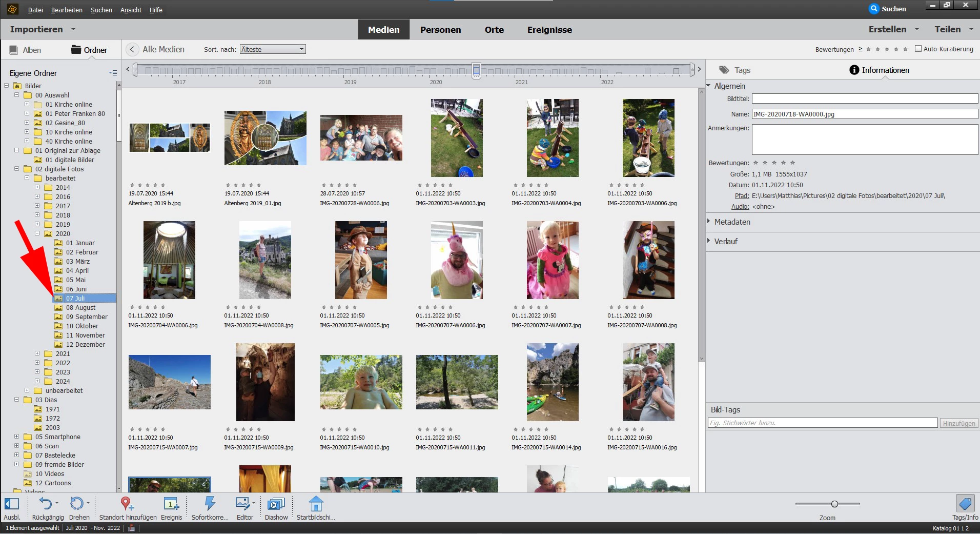The height and width of the screenshot is (534, 980).
Task: Click the Audio link in Allgemein
Action: (740, 207)
